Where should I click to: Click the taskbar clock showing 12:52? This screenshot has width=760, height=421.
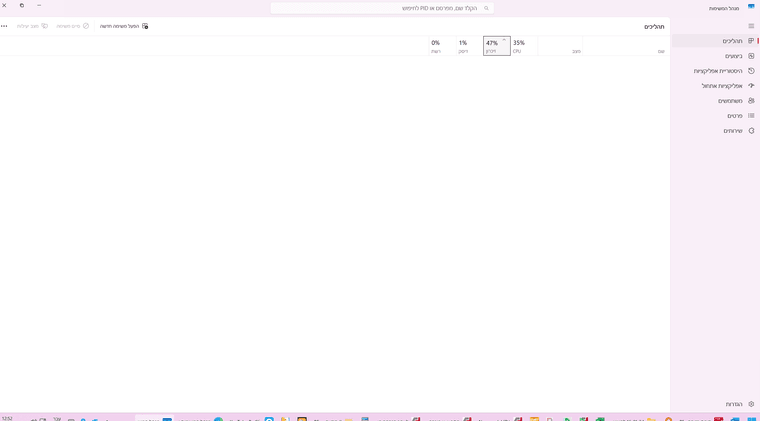[7, 418]
